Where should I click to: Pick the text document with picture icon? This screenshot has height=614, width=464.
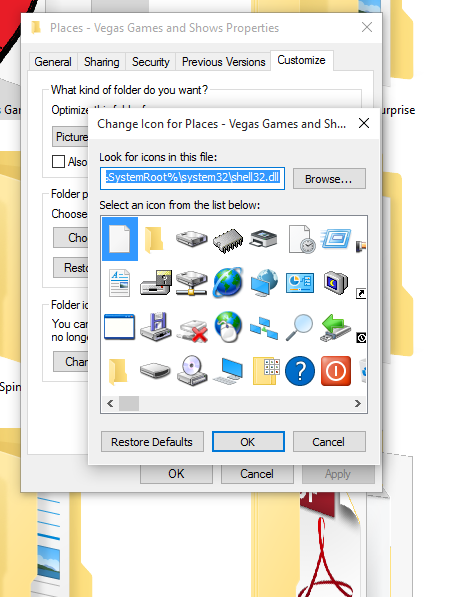pos(119,283)
